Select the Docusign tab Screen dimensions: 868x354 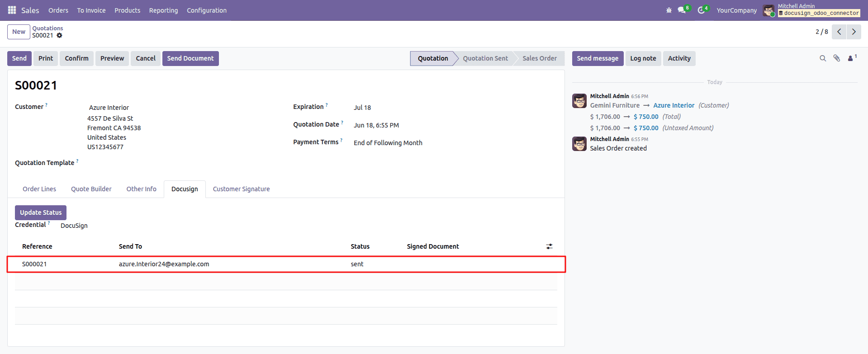click(185, 189)
